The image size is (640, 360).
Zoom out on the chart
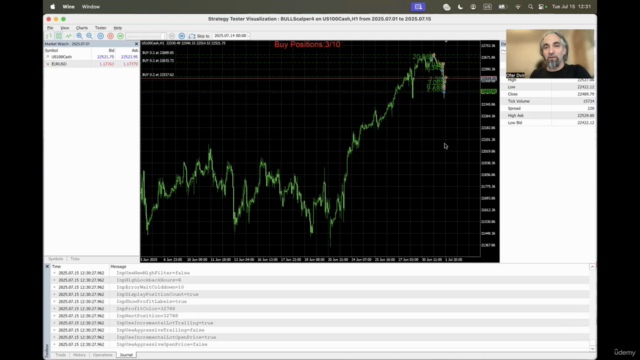click(89, 36)
